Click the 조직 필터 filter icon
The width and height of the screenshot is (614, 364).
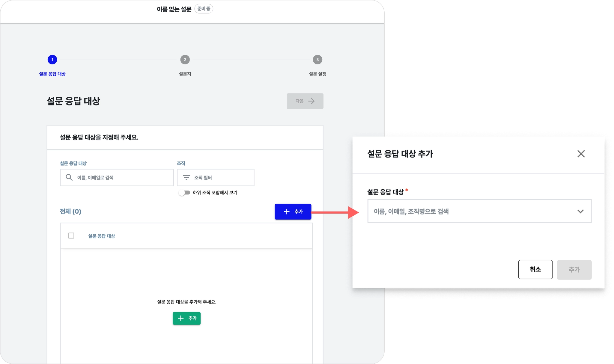(x=186, y=177)
